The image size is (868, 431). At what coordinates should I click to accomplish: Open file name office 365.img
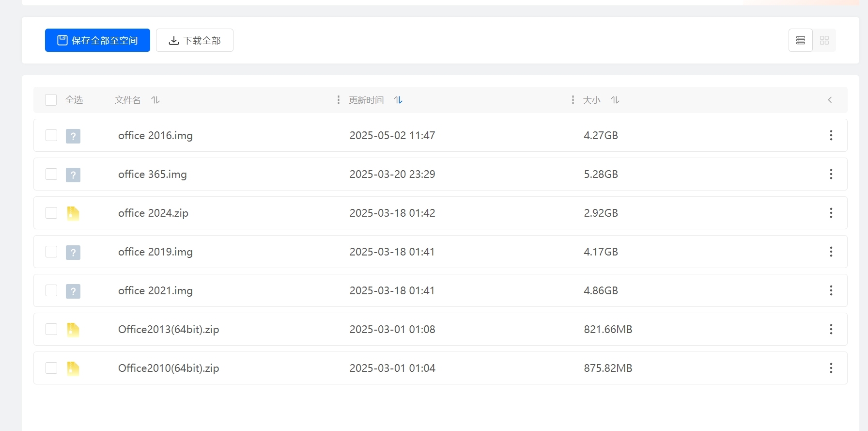click(x=153, y=174)
